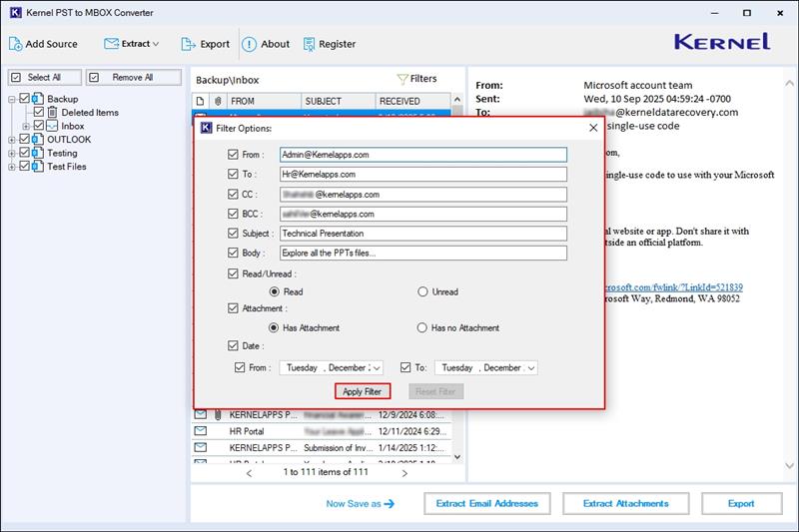Click preview pane scrollbar up arrow
This screenshot has height=532, width=799.
[789, 83]
